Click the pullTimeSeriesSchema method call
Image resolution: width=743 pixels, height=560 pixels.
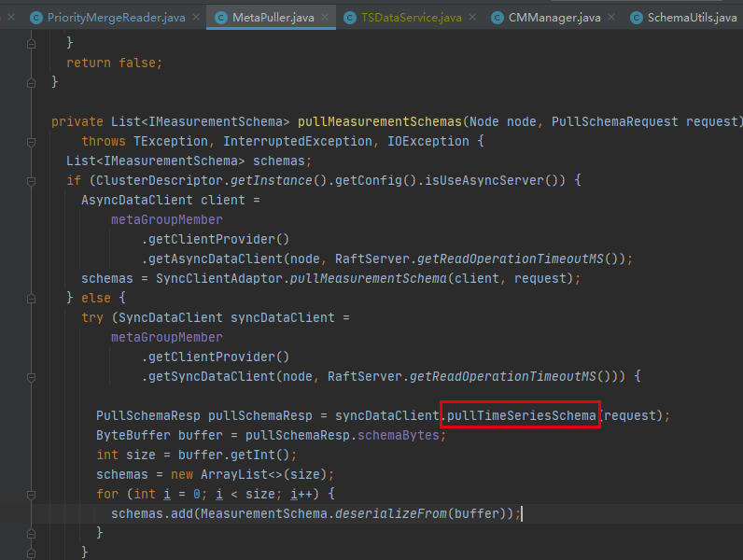click(521, 415)
